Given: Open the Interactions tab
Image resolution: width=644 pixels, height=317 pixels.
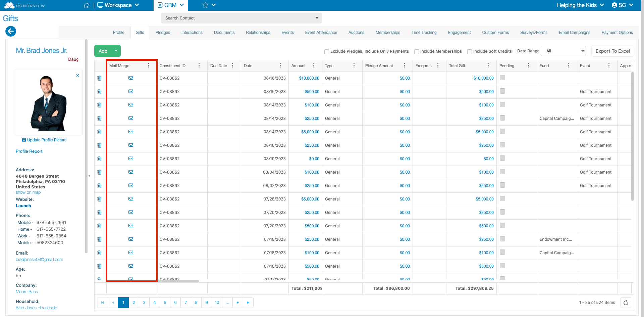Looking at the screenshot, I should tap(192, 33).
